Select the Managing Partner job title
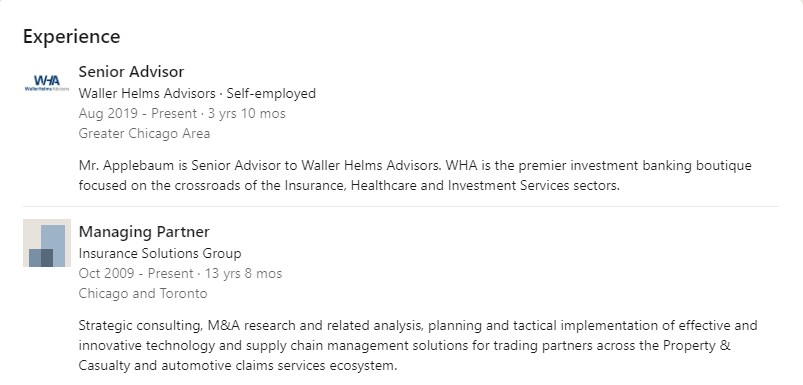 [144, 231]
